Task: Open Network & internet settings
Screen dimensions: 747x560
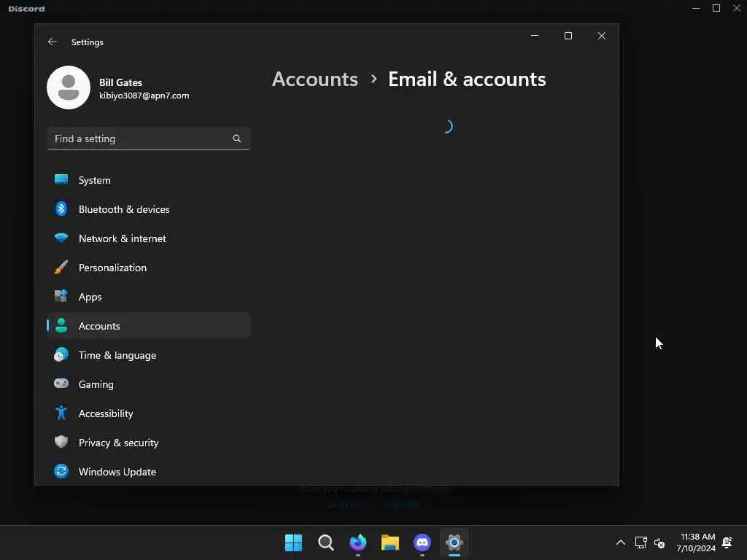Action: 149,238
